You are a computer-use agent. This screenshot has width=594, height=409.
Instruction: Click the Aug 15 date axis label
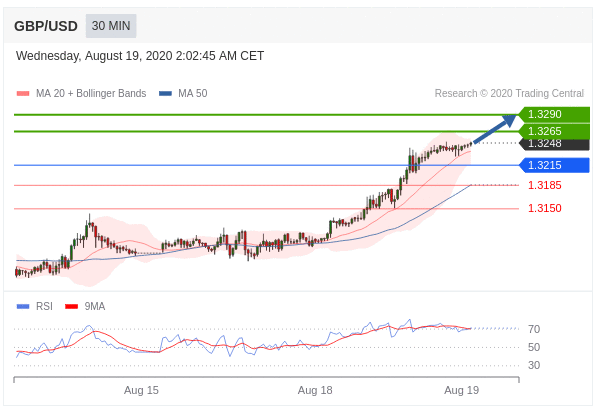click(x=141, y=390)
